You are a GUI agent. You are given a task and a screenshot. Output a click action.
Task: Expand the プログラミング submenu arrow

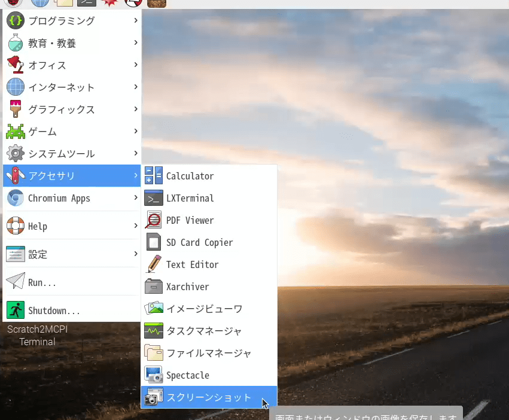pyautogui.click(x=136, y=20)
